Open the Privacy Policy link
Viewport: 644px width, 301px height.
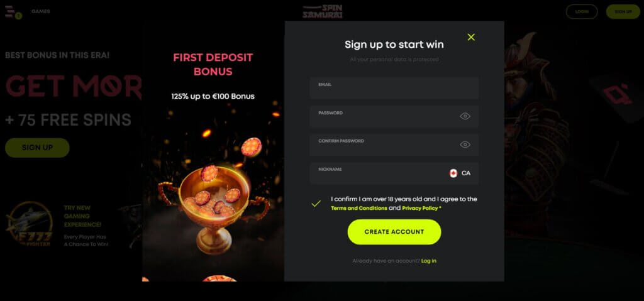420,208
